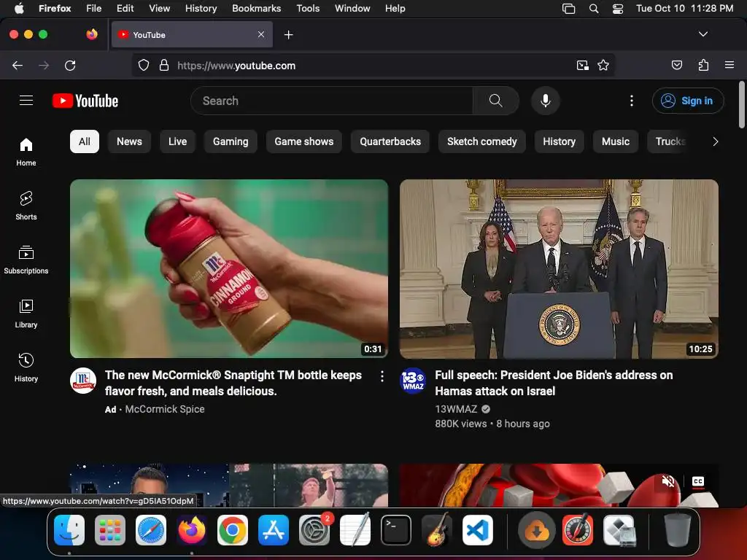Open the Bookmarks menu
This screenshot has height=560, width=747.
coord(256,9)
